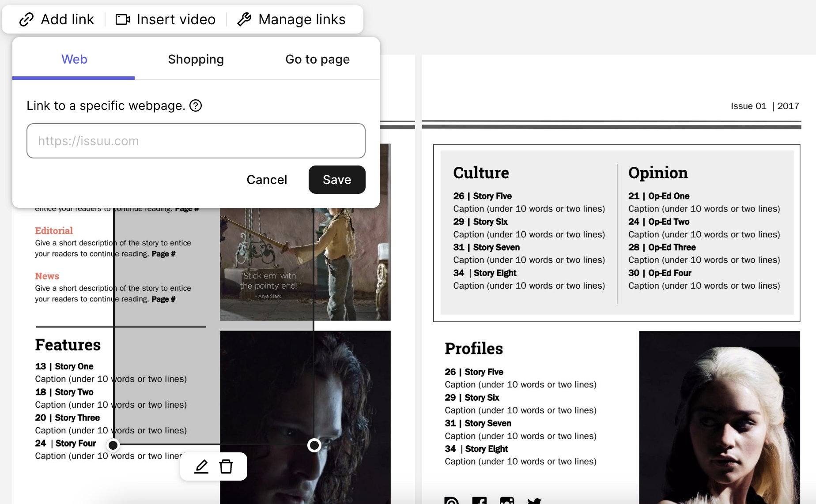Click the 'Issue 01 | 2017' text
Screen dimensions: 816x504
(765, 106)
